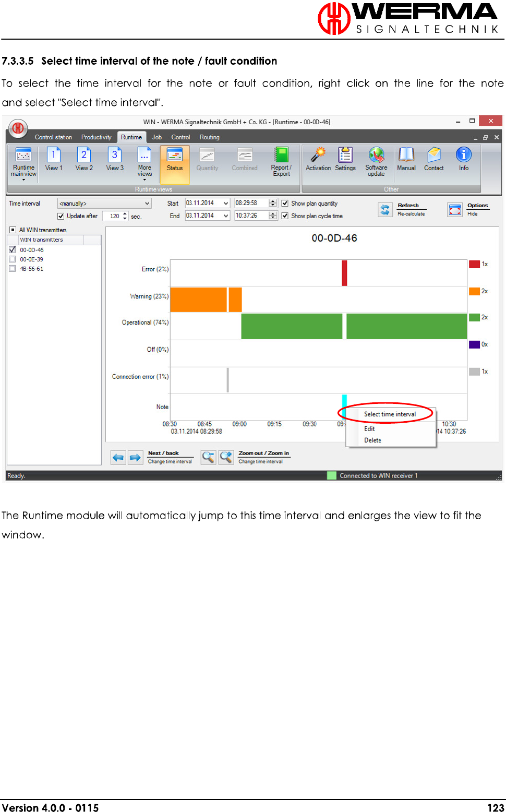Click the End time spinner arrows
The image size is (506, 812).
tap(273, 216)
